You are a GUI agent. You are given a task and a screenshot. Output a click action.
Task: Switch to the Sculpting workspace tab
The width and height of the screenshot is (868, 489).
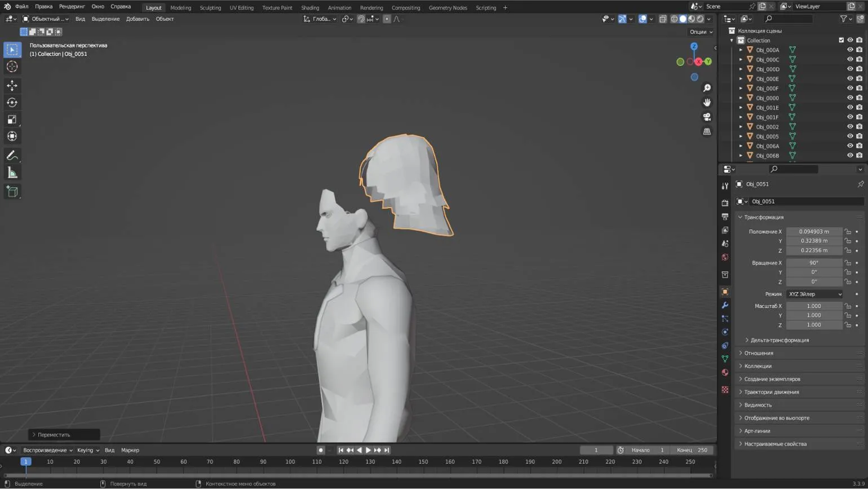[x=210, y=8]
